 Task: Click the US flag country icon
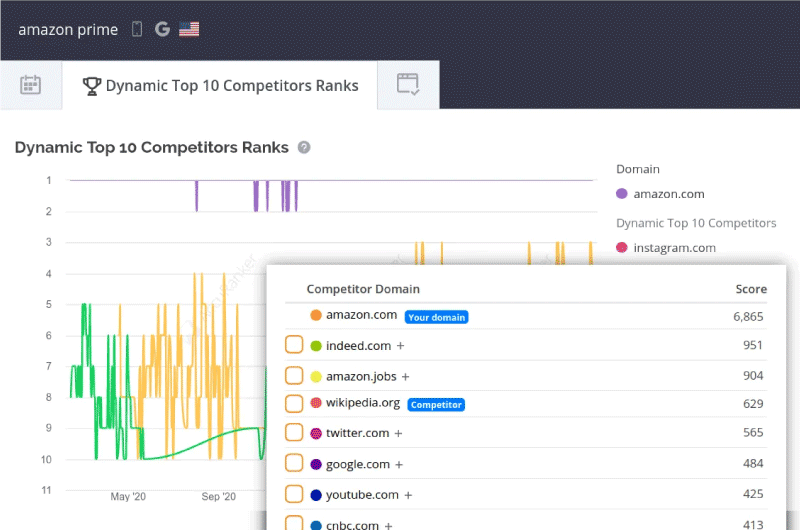click(189, 29)
